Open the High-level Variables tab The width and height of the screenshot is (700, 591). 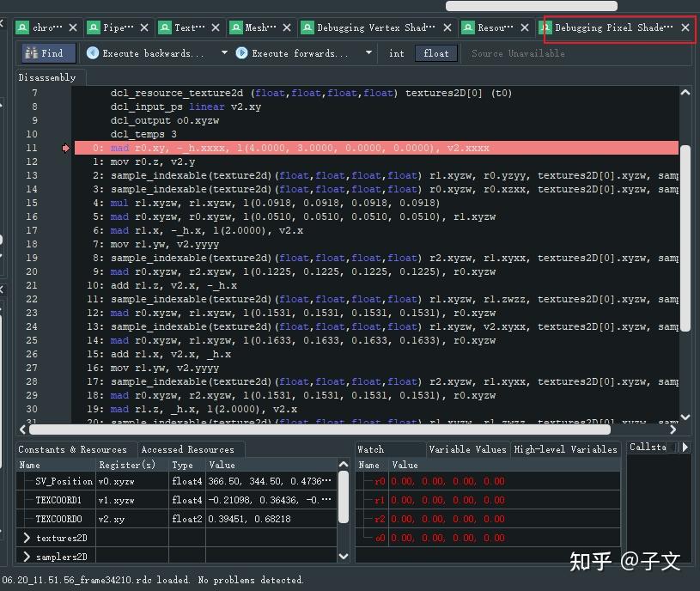coord(566,448)
